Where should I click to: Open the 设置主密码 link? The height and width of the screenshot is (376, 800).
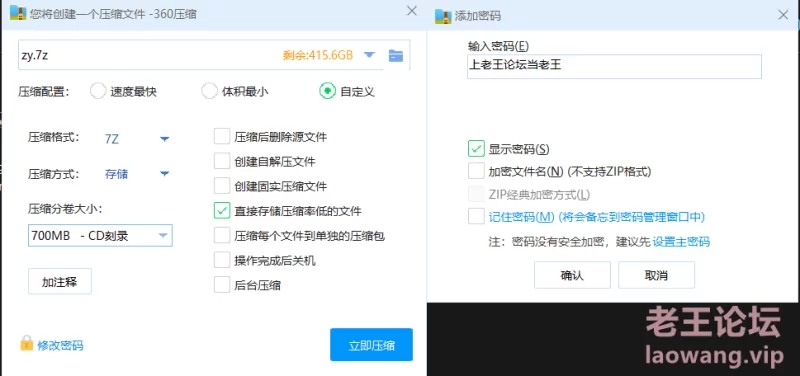[681, 242]
